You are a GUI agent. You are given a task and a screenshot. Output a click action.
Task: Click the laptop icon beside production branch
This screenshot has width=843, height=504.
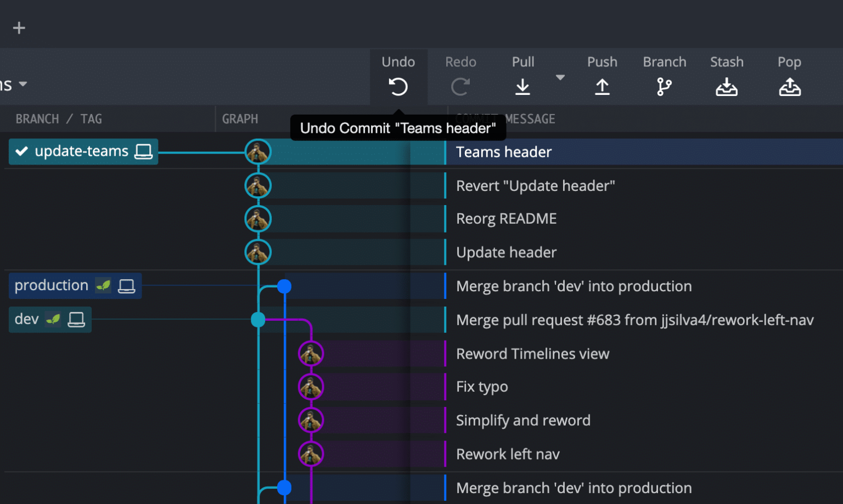point(127,286)
